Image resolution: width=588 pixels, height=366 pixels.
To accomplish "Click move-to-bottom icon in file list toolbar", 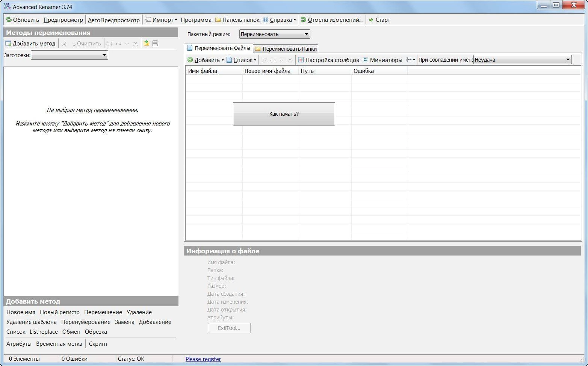I will click(290, 60).
